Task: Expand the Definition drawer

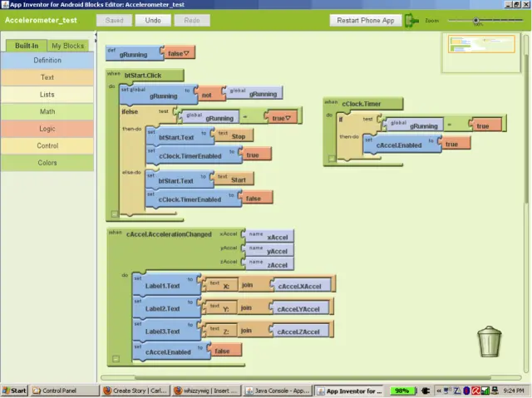Action: pos(47,61)
